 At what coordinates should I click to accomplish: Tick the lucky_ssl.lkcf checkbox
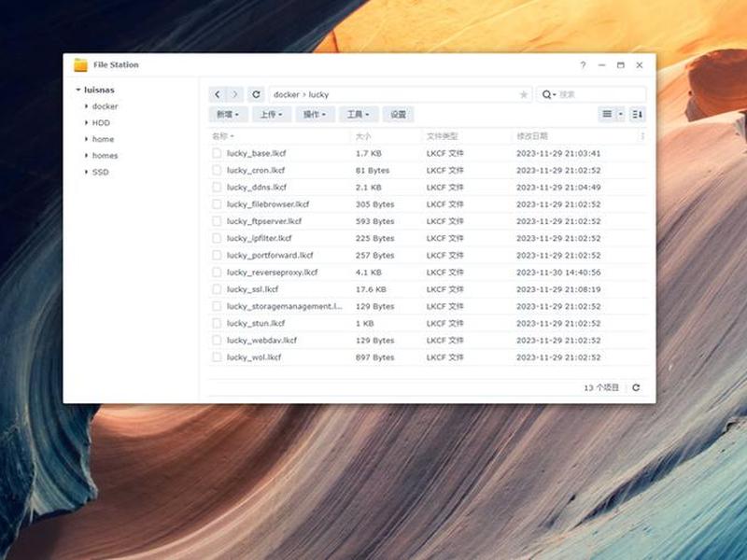pyautogui.click(x=217, y=289)
